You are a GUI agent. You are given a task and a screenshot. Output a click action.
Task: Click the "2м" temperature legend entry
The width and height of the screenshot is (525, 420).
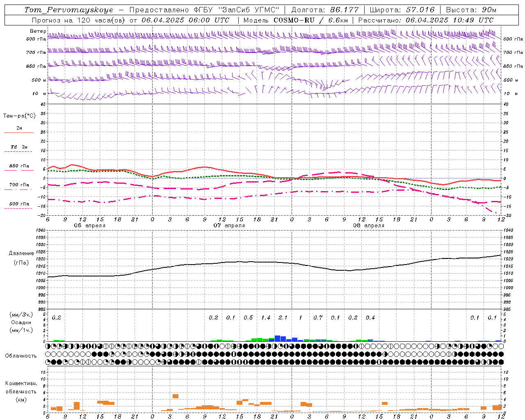tap(19, 128)
